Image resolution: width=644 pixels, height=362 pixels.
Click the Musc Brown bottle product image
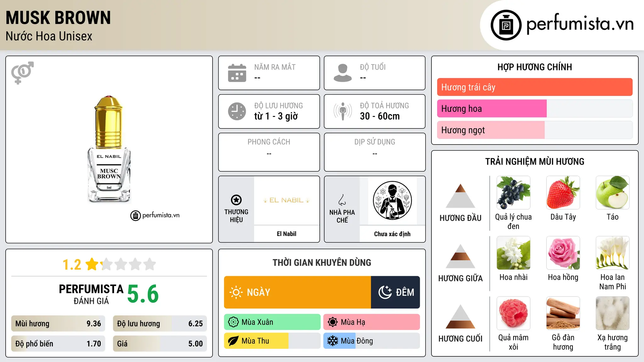109,149
